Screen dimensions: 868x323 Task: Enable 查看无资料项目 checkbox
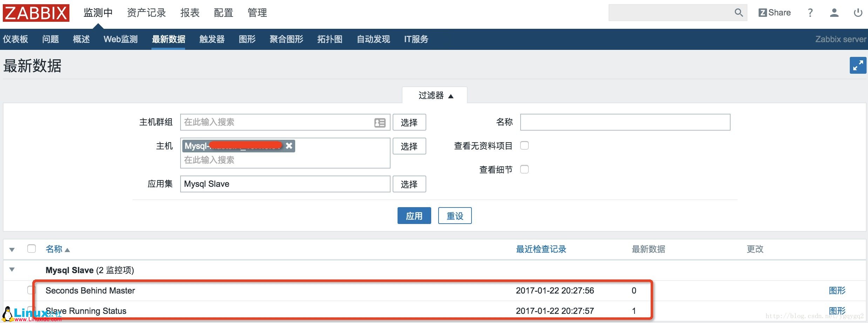(x=524, y=145)
